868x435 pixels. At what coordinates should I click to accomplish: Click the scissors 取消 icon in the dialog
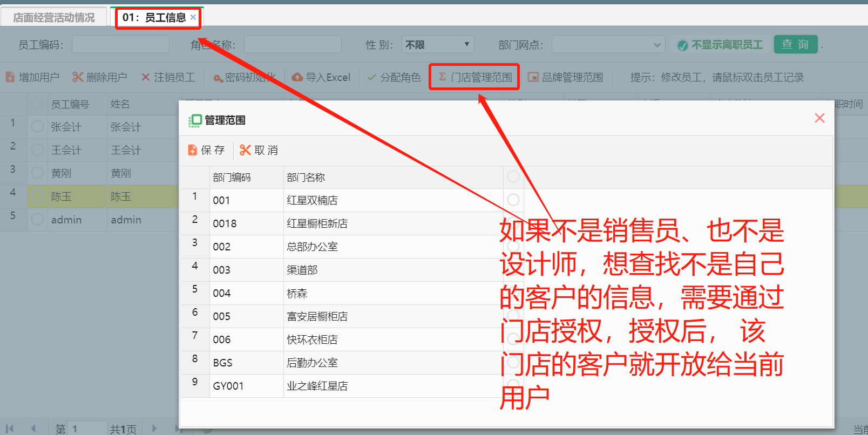tap(245, 150)
